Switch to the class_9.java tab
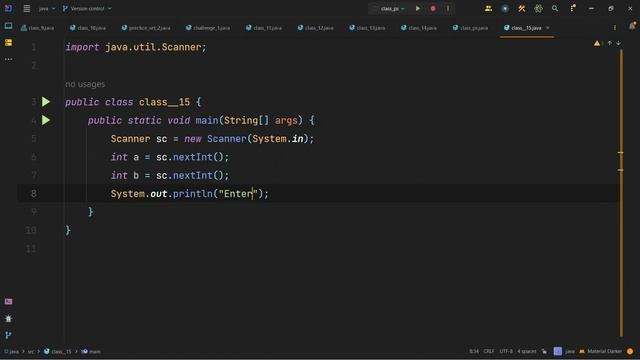Image resolution: width=640 pixels, height=360 pixels. point(38,28)
